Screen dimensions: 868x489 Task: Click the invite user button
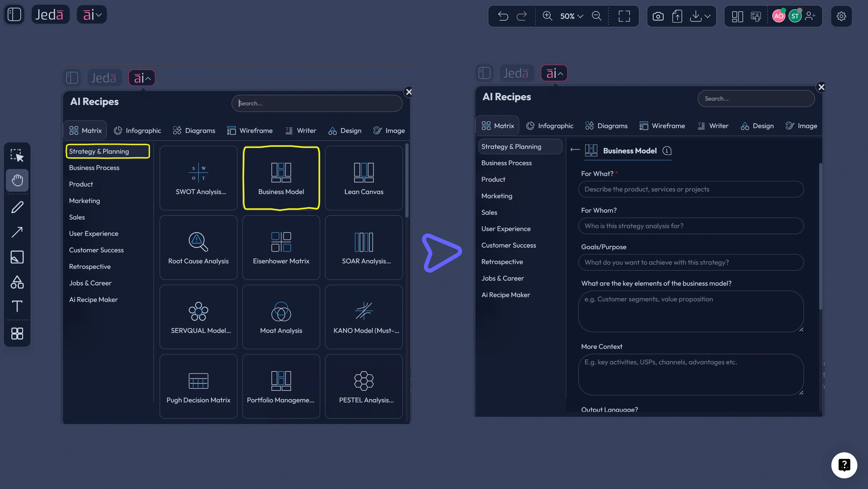[810, 16]
